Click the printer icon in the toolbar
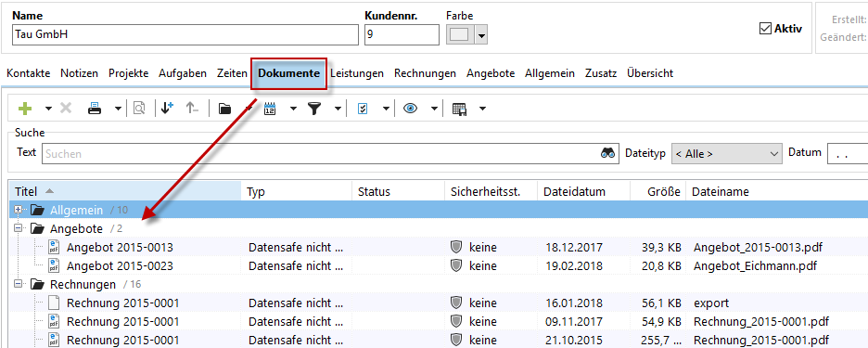Image resolution: width=868 pixels, height=348 pixels. tap(95, 109)
